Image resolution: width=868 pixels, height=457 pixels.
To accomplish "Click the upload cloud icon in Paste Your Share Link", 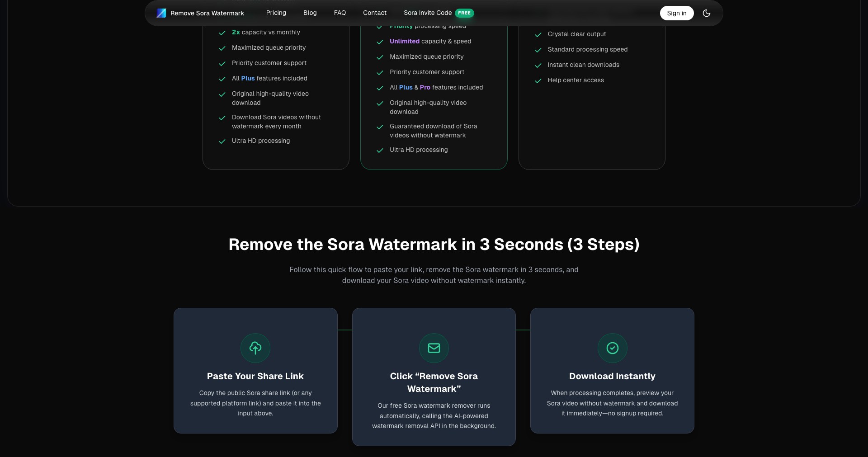I will coord(255,348).
